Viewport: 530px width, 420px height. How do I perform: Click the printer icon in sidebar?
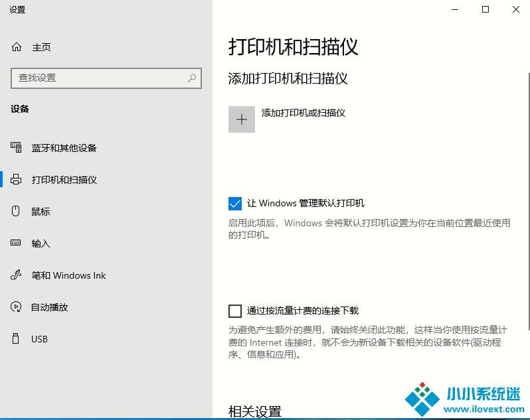(x=16, y=179)
